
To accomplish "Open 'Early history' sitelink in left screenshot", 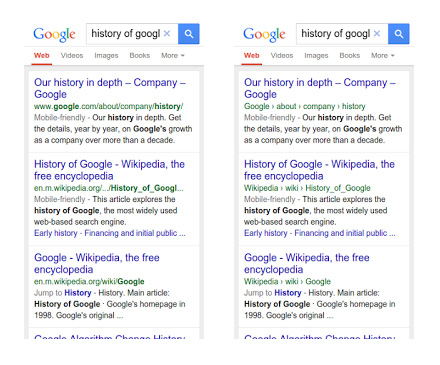I will [56, 233].
